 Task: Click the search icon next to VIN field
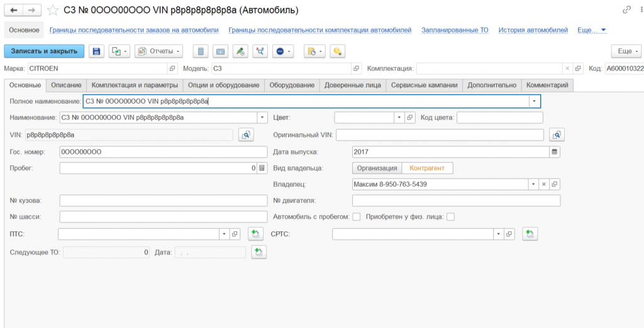(x=245, y=134)
